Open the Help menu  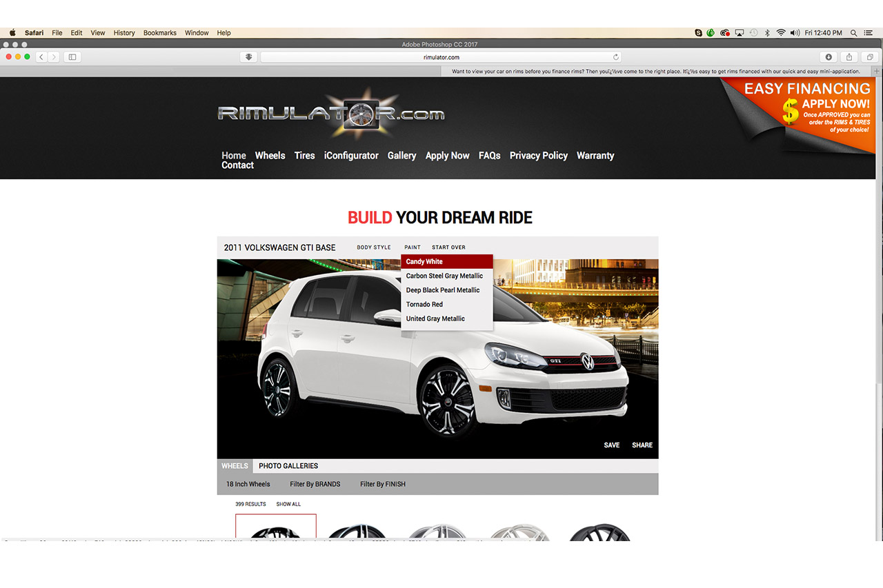[224, 32]
